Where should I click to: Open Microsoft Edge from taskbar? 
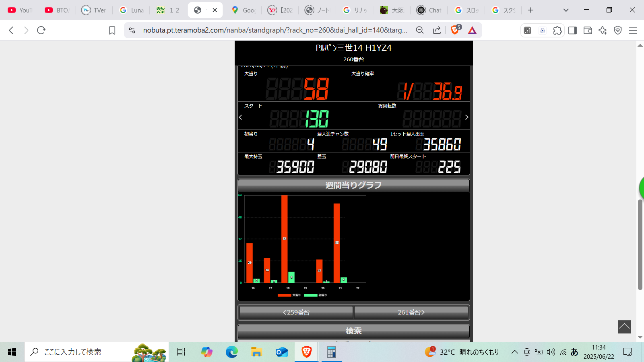coord(231,352)
